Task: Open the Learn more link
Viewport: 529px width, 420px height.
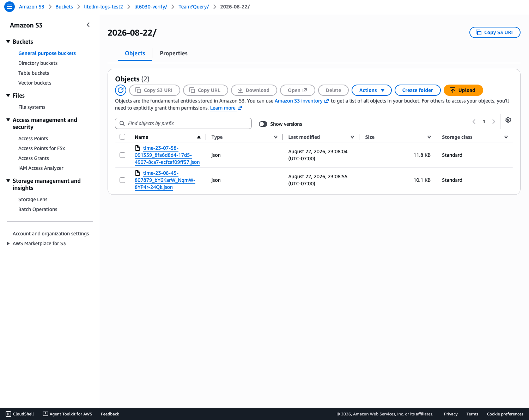Action: pos(226,108)
